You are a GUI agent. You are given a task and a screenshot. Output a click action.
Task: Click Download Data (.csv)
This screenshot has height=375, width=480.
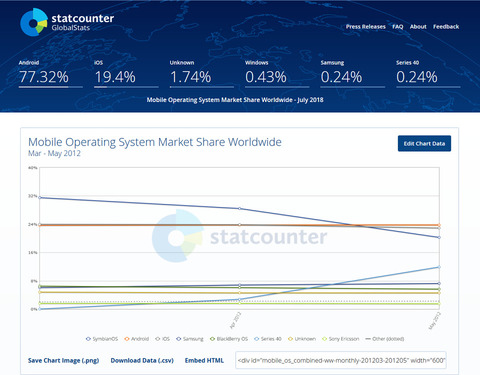[142, 360]
